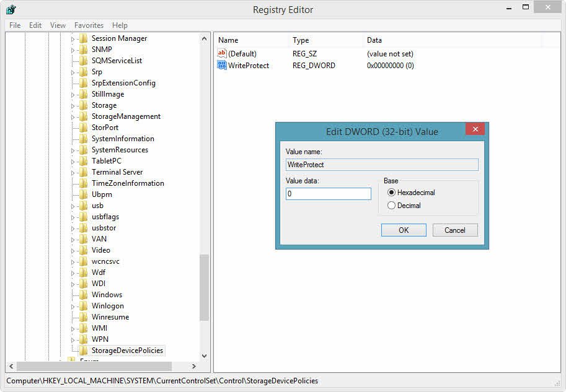The width and height of the screenshot is (566, 392).
Task: Cancel the Edit DWORD dialog
Action: tap(455, 230)
